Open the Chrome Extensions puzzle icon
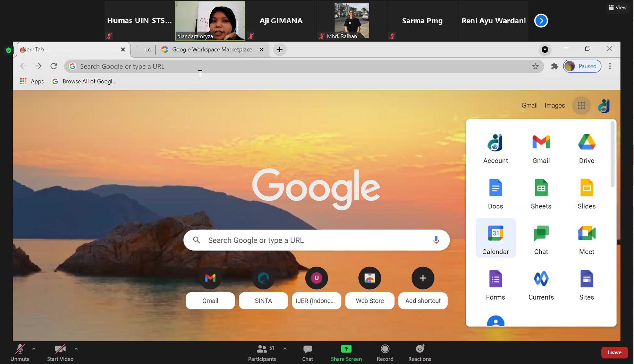Screen dimensions: 634x364 coord(555,66)
